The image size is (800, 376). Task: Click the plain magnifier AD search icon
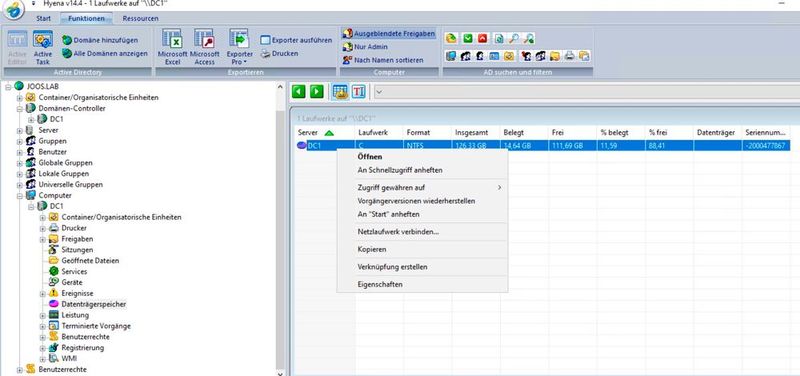coord(514,38)
